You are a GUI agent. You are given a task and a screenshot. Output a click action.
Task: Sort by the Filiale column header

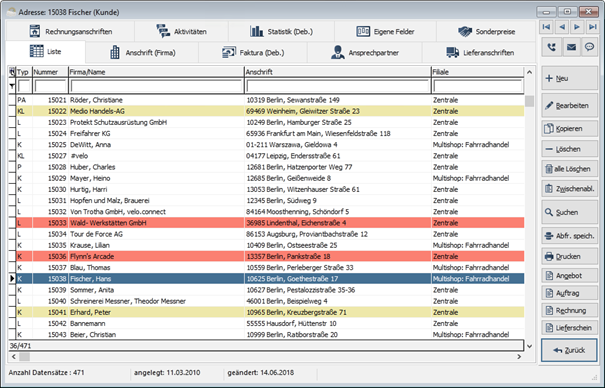(478, 72)
